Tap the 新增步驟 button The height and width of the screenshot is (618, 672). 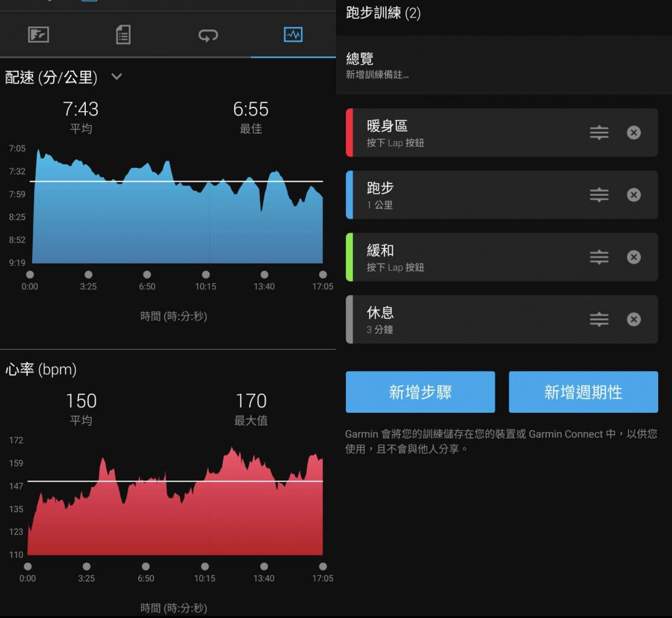point(420,392)
